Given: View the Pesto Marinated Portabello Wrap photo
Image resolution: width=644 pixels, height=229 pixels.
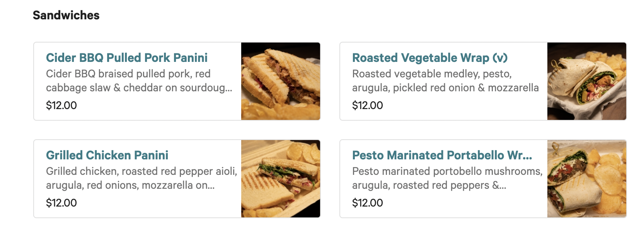Looking at the screenshot, I should 586,179.
